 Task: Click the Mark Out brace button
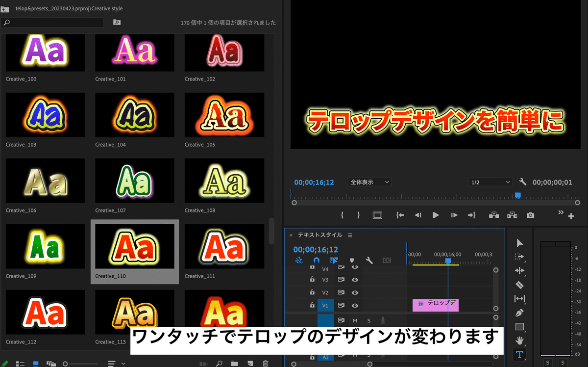[358, 215]
